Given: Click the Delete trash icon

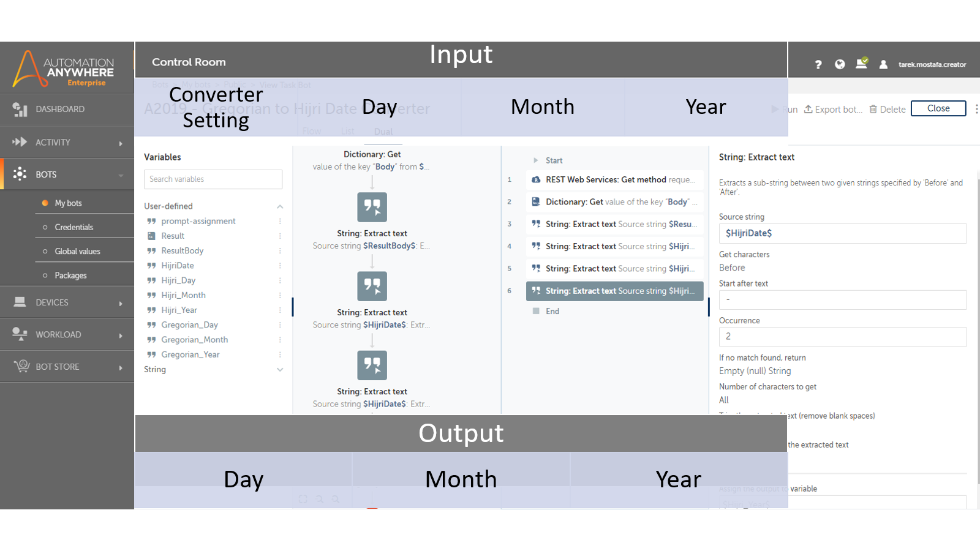Looking at the screenshot, I should [873, 109].
